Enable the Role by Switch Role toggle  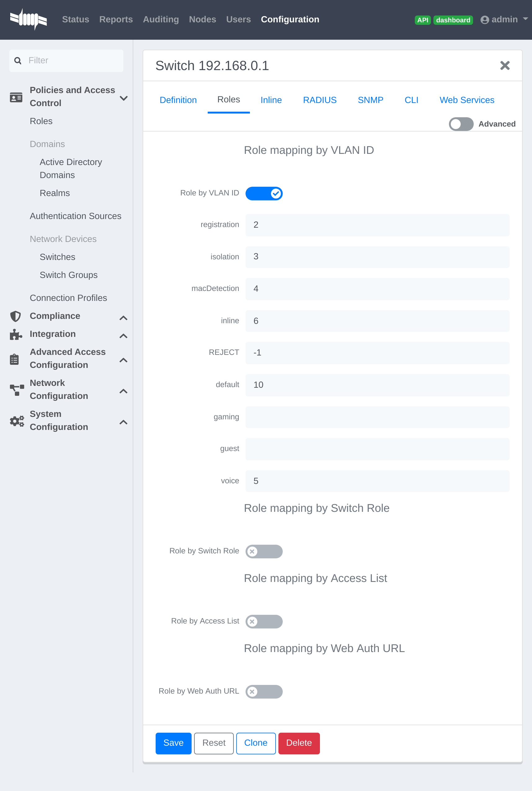(264, 551)
